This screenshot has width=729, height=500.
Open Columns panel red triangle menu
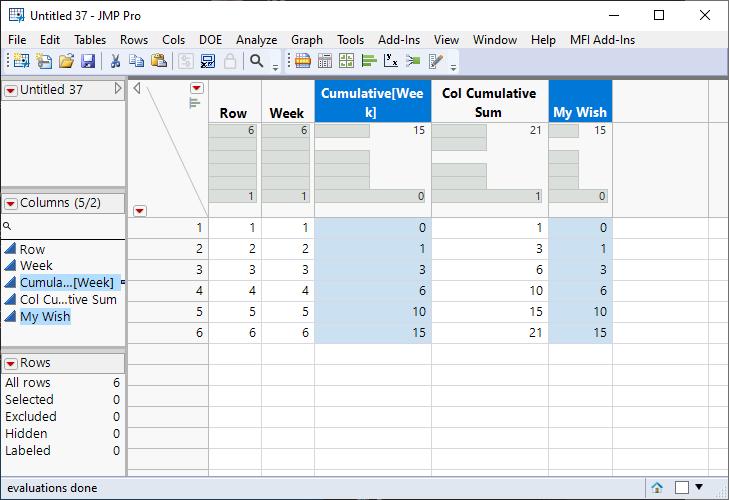[11, 203]
